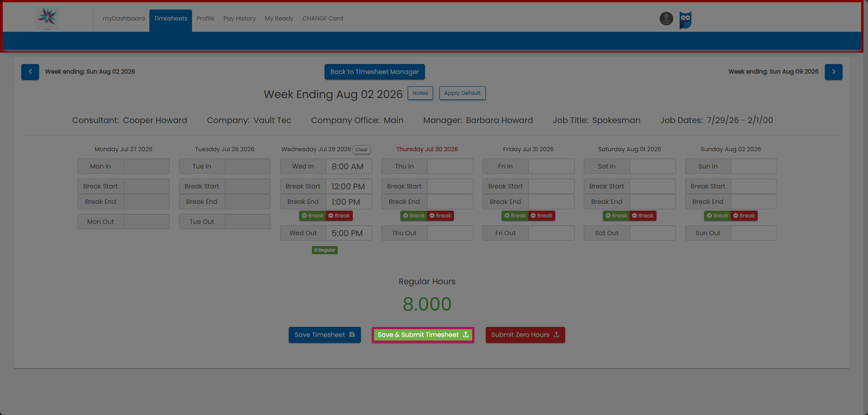Add break for Friday
Screen dimensions: 868x415
point(515,216)
